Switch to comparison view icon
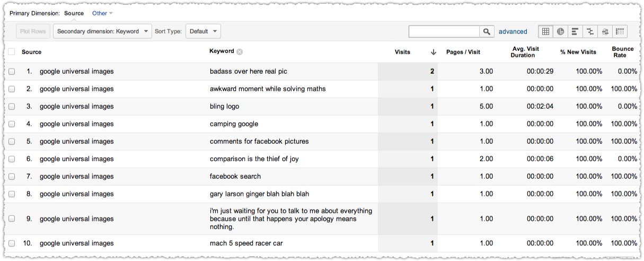 (x=590, y=32)
